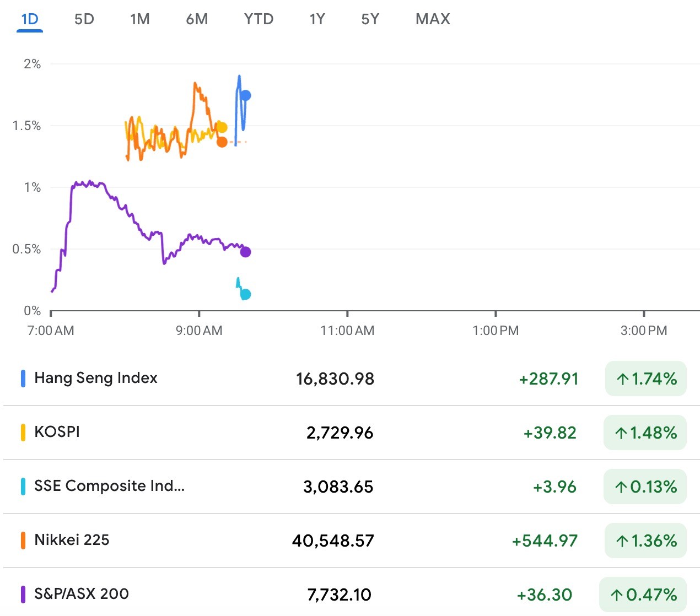Click the blue Hang Seng color marker
Viewport: 700px width, 616px height.
click(23, 379)
